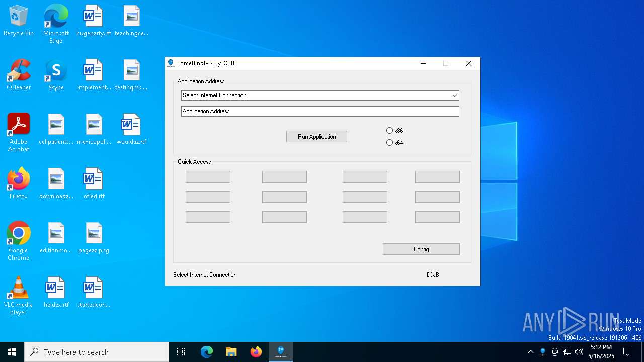Minimize the ForceBindIP window
This screenshot has width=644, height=362.
(x=423, y=63)
